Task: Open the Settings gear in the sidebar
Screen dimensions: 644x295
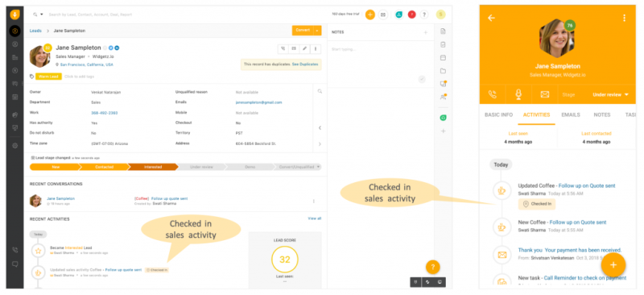Action: click(x=14, y=145)
